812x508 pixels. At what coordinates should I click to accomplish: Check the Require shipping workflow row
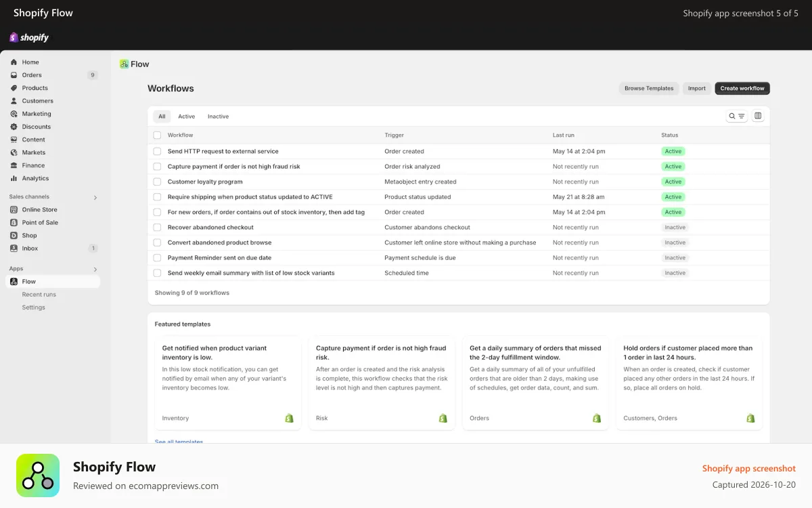[157, 197]
